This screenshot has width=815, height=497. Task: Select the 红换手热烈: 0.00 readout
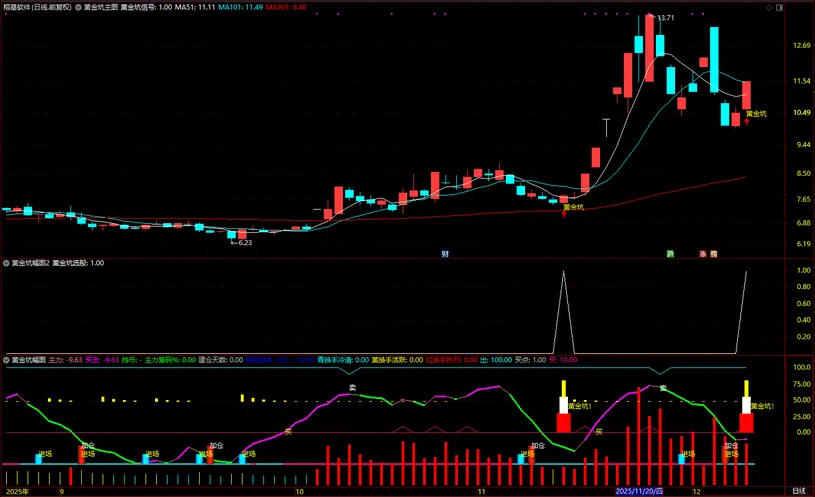pyautogui.click(x=451, y=360)
